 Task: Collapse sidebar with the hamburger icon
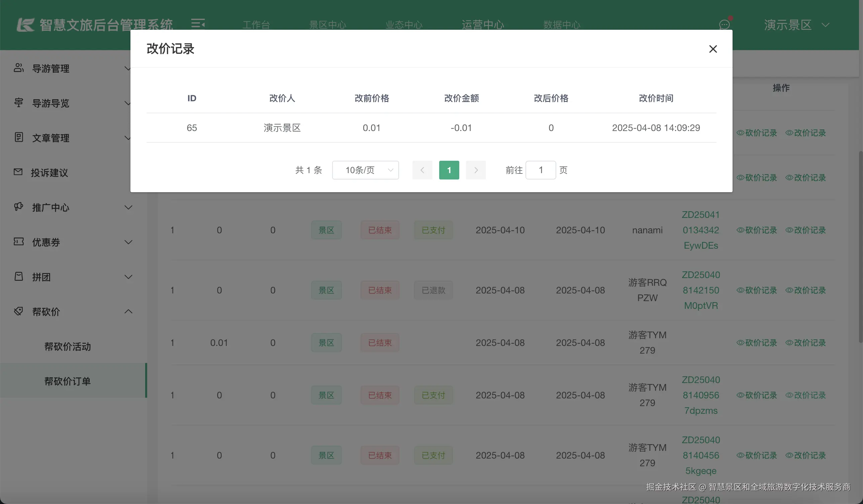199,24
